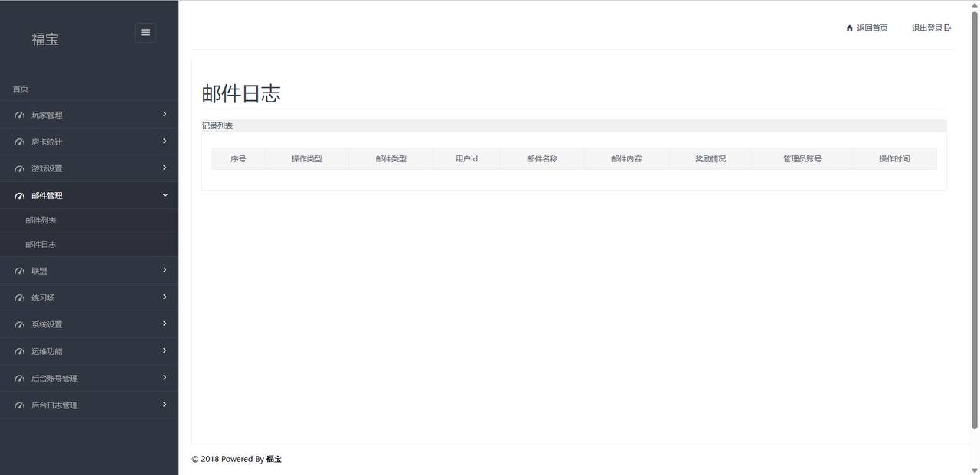Click the gauge icon beside 练习场
Screen dimensions: 980x475
click(19, 298)
